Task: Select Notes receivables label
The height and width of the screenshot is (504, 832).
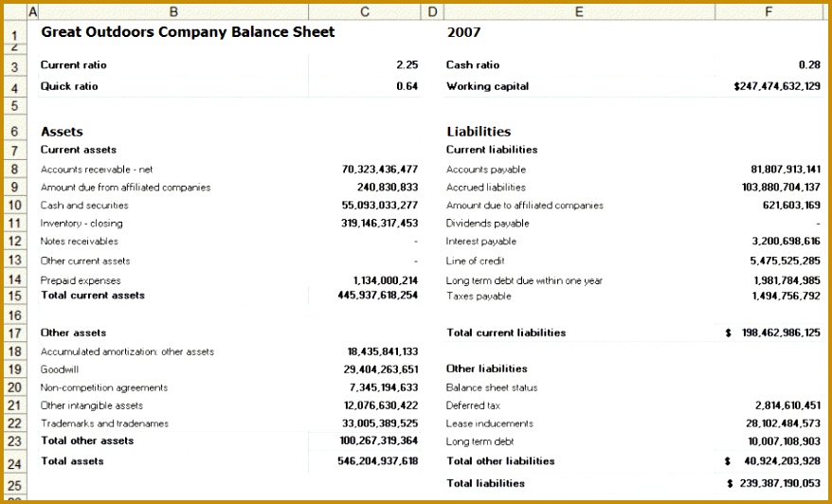Action: coord(80,241)
